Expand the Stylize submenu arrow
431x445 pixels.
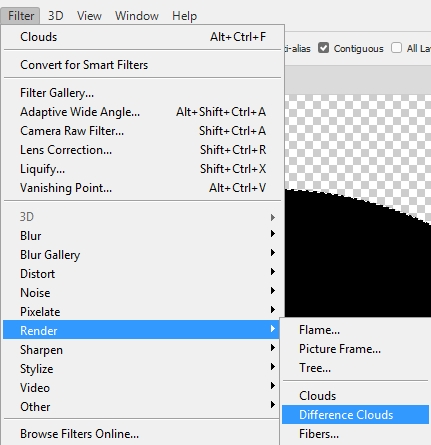click(273, 367)
